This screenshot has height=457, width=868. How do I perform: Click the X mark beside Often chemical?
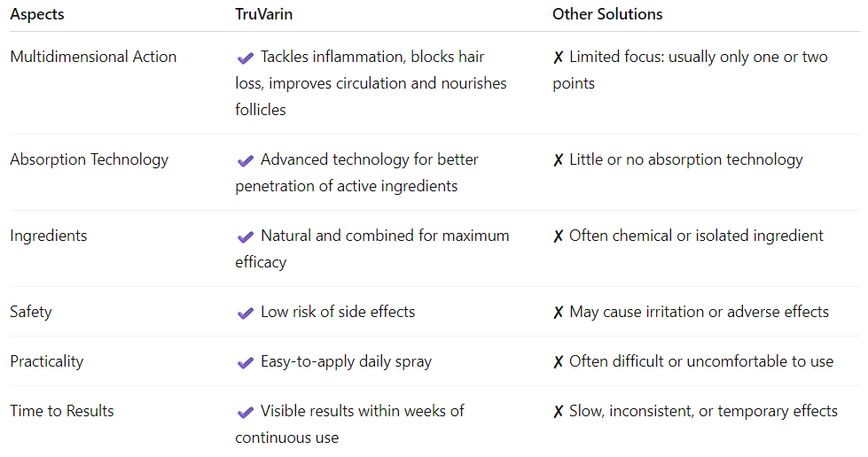coord(559,236)
